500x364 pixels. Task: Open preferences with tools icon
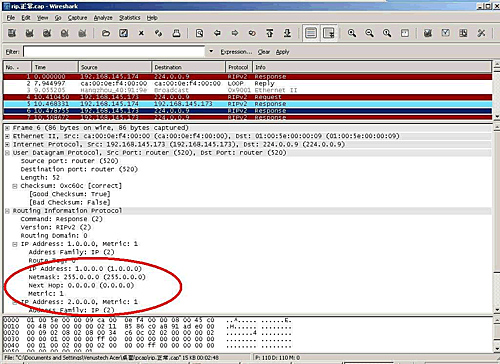pyautogui.click(x=481, y=33)
